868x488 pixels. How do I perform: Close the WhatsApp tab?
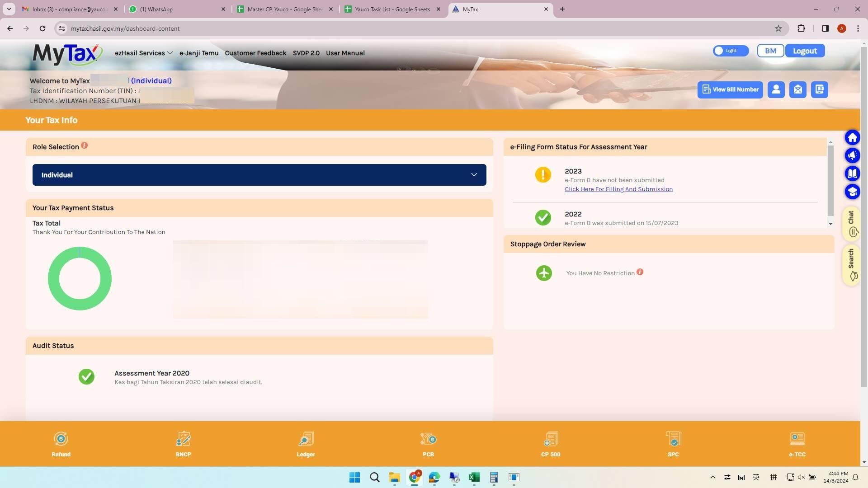pyautogui.click(x=223, y=9)
